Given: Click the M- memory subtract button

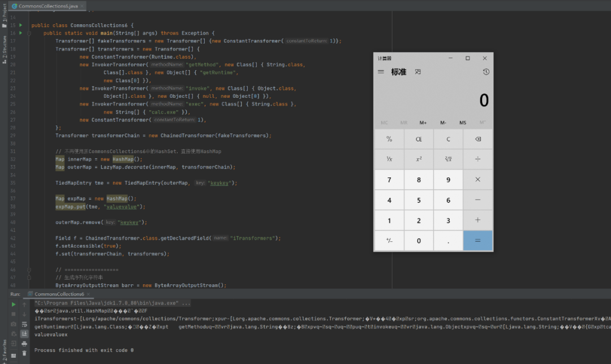Looking at the screenshot, I should (443, 123).
